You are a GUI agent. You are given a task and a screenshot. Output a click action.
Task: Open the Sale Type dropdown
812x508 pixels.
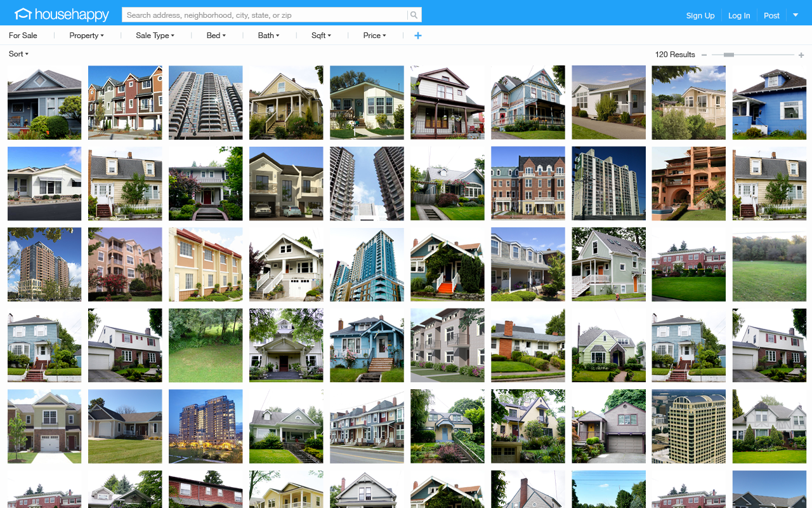[155, 36]
